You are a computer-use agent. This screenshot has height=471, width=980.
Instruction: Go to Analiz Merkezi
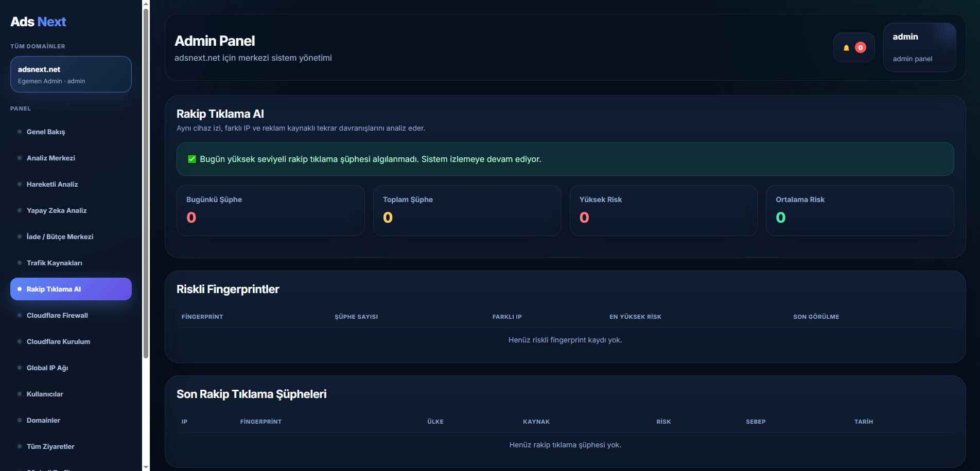(71, 158)
